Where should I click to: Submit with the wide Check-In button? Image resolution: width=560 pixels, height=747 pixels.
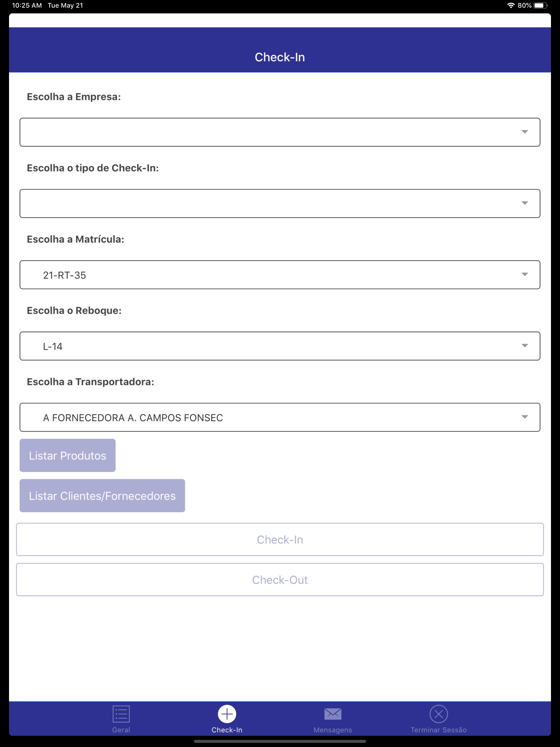(x=280, y=539)
